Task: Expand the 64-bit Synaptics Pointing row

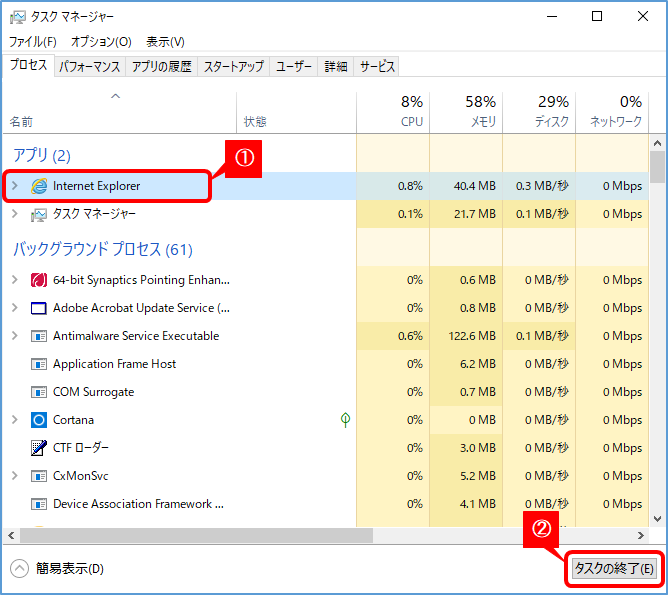Action: [x=15, y=280]
